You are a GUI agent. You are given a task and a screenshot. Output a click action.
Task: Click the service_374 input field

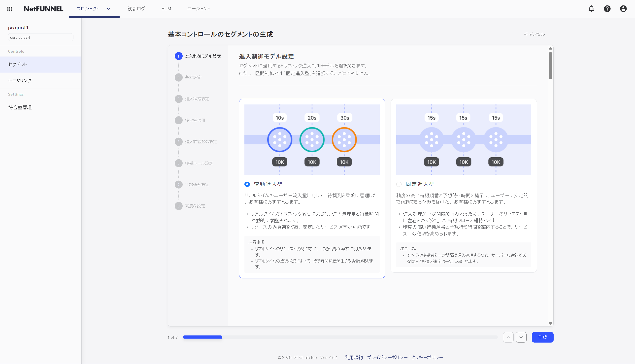[40, 37]
